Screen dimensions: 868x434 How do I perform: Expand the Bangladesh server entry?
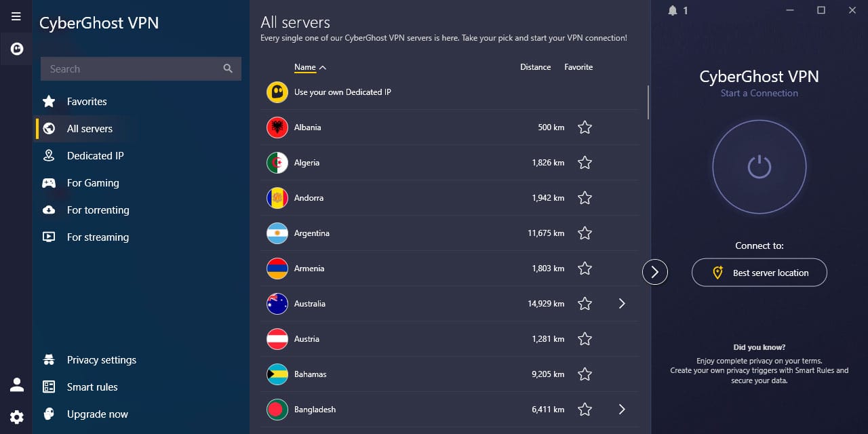point(622,409)
